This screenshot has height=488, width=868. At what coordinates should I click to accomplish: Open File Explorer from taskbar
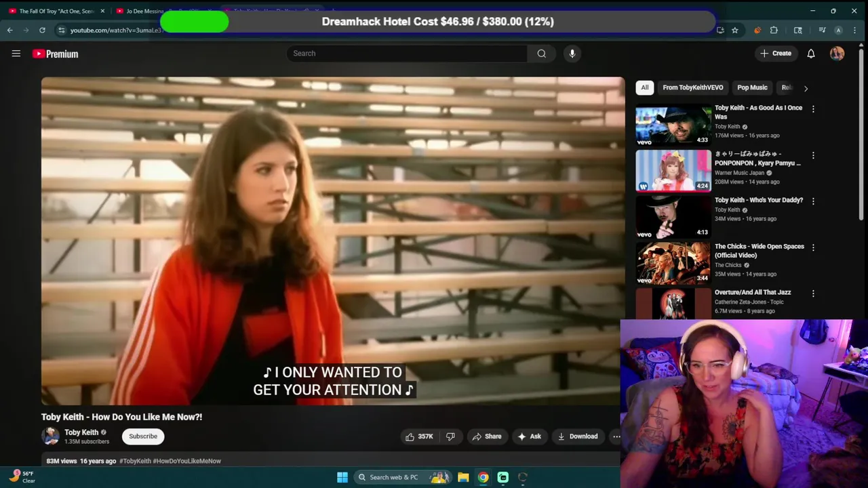463,477
